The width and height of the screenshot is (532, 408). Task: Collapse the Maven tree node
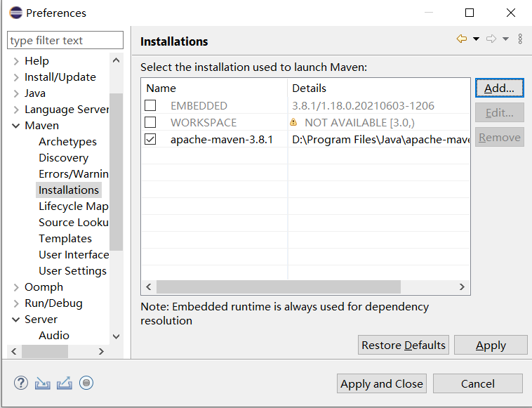[x=16, y=126]
